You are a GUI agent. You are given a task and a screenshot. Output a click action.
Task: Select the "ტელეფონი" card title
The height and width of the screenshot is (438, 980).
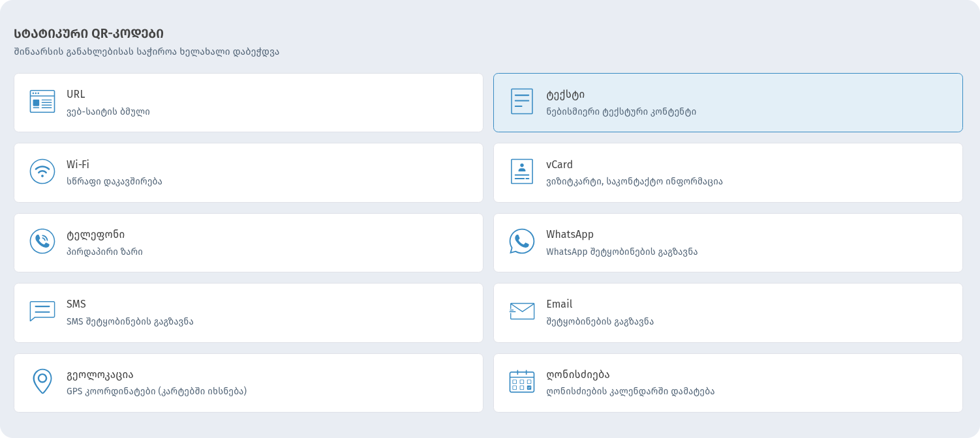coord(96,234)
